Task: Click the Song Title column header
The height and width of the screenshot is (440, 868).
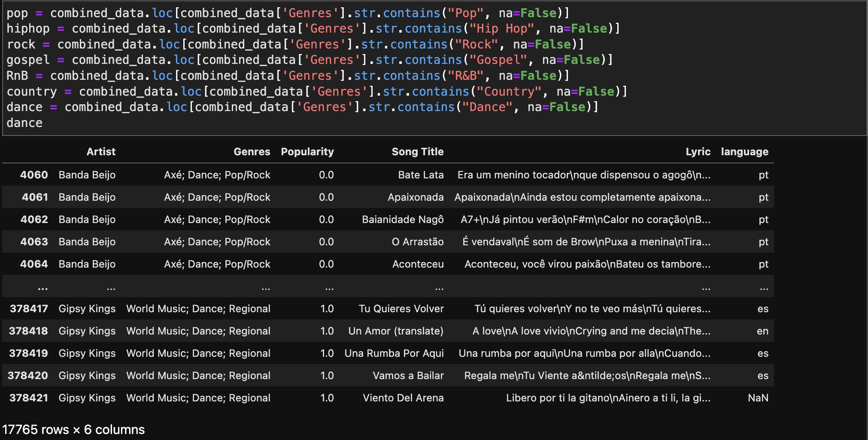Action: (x=418, y=152)
